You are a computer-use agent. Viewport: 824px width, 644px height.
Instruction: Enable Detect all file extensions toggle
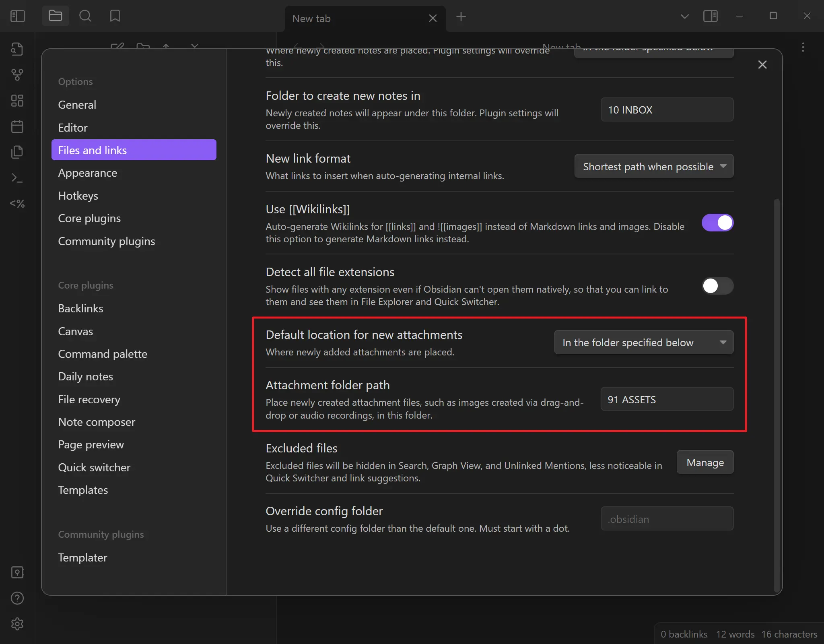click(717, 286)
